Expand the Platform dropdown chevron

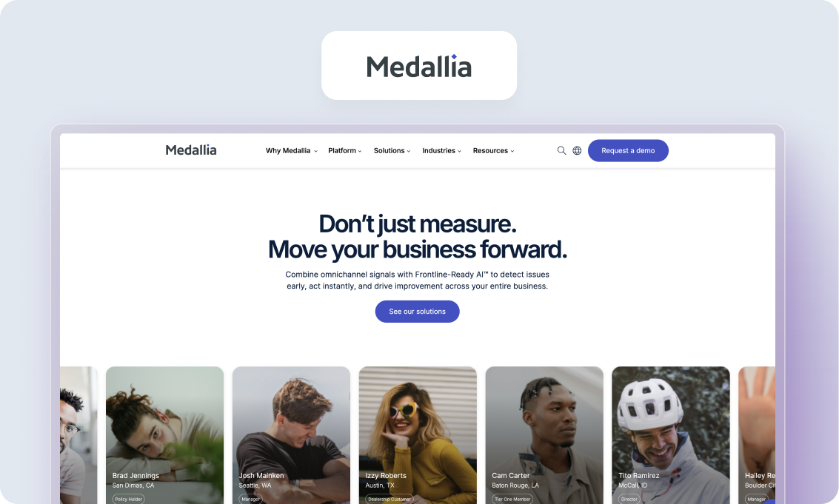pos(360,152)
